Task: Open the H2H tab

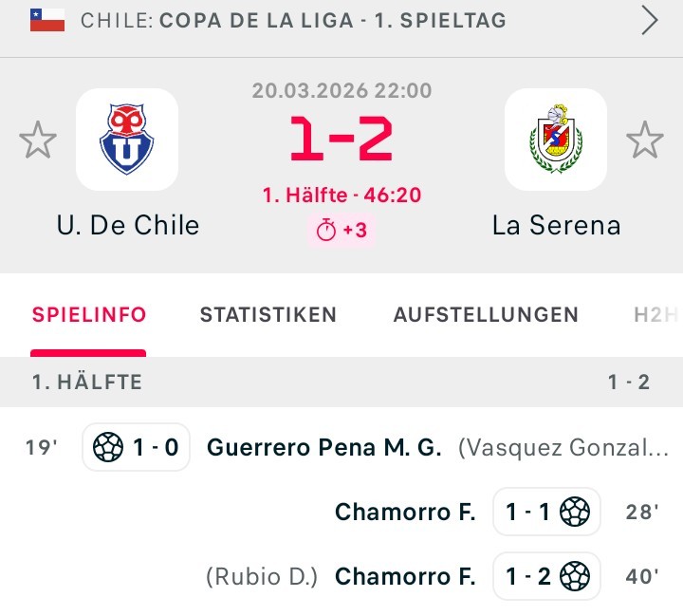Action: click(656, 315)
